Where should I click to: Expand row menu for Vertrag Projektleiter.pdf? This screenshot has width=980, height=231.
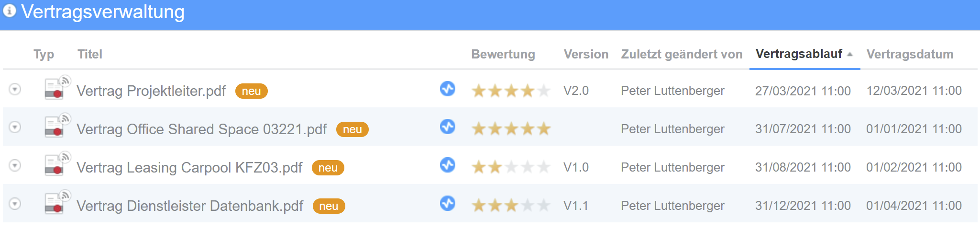coord(15,89)
